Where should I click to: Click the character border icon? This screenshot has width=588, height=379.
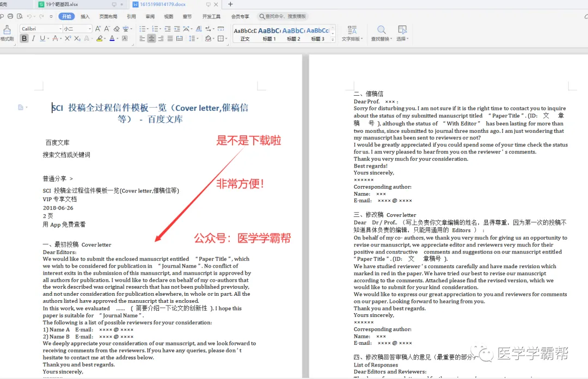tap(125, 38)
